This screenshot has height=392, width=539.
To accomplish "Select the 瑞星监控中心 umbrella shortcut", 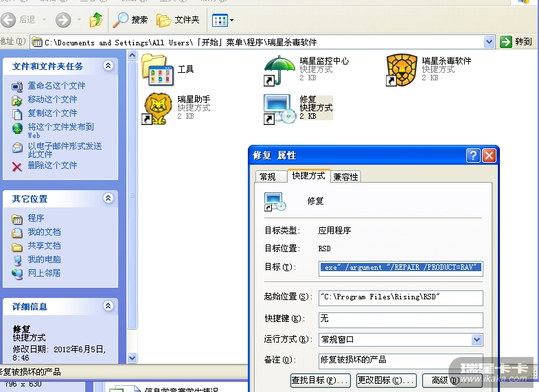I will click(279, 70).
